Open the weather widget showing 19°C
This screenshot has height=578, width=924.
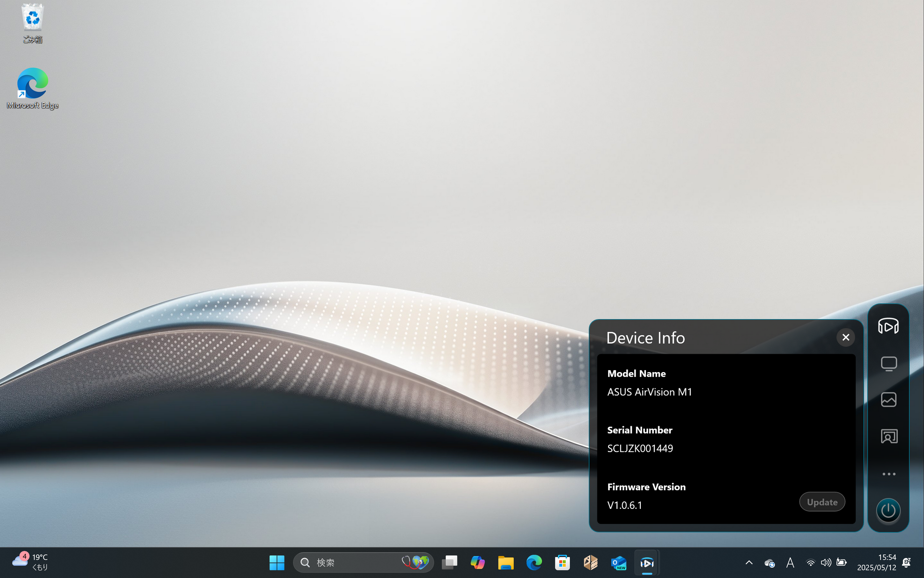click(x=30, y=562)
